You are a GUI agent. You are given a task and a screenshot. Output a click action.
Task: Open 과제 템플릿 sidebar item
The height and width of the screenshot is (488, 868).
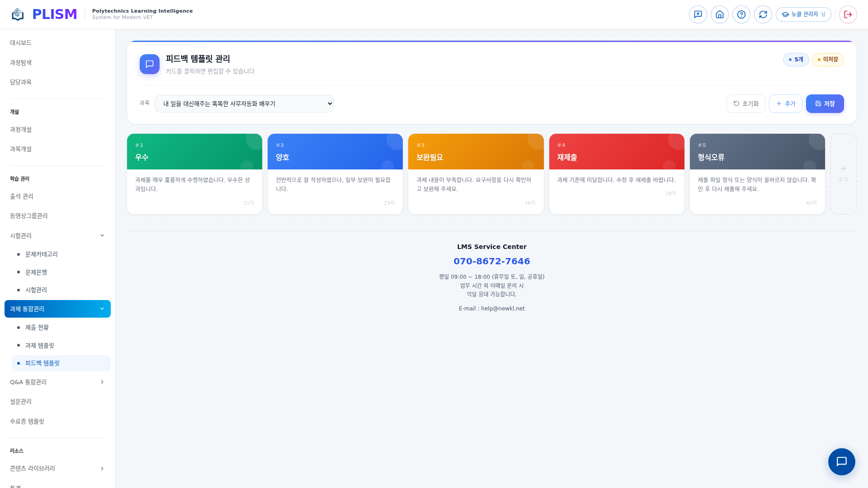40,345
